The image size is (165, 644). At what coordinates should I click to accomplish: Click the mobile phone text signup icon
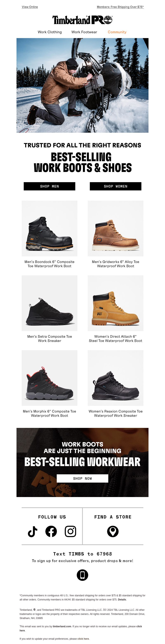click(82, 575)
